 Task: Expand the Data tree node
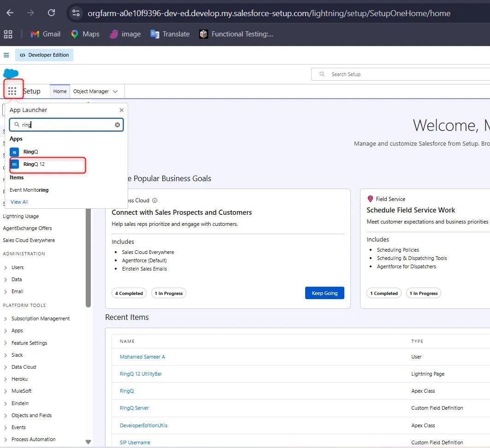(x=6, y=280)
